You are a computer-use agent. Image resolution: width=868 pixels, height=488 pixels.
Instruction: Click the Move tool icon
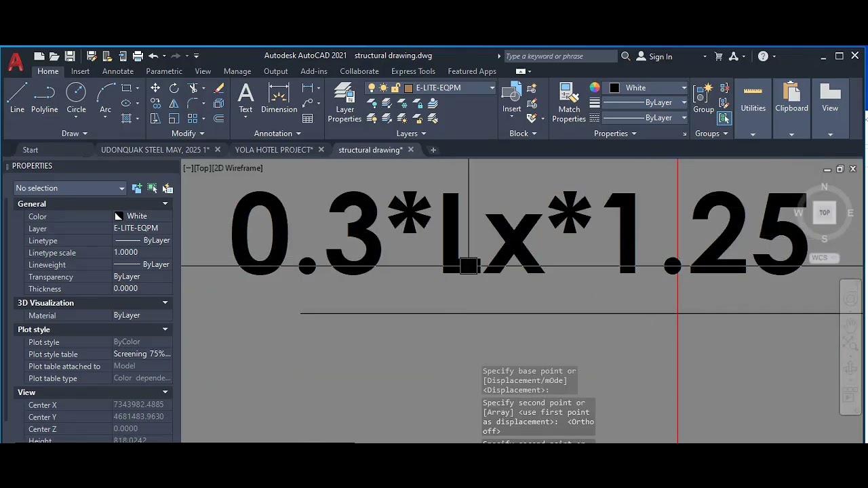point(155,88)
